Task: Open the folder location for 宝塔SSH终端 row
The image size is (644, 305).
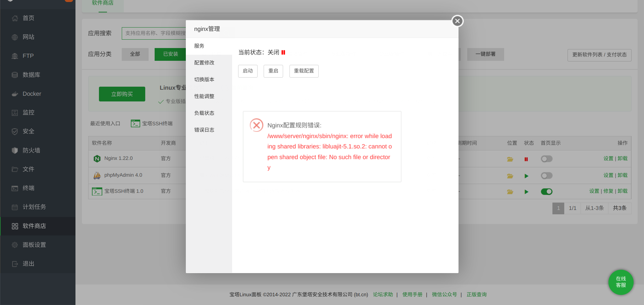Action: coord(510,192)
